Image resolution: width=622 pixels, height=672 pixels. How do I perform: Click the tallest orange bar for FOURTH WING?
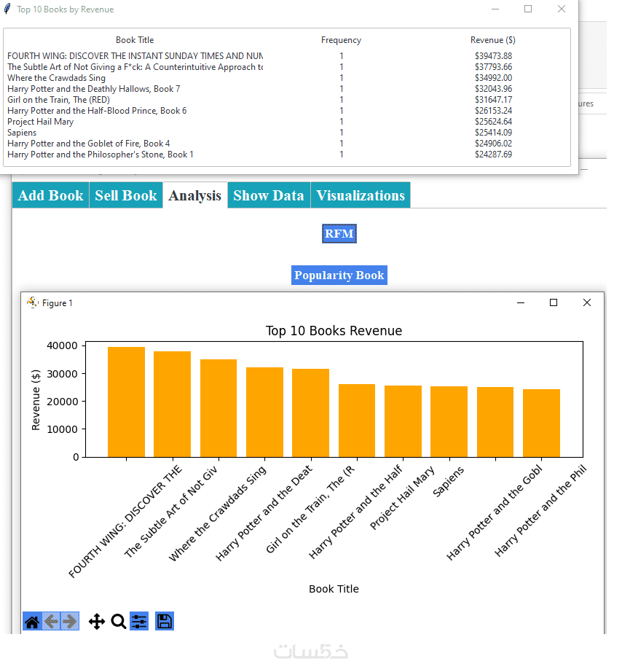tap(127, 402)
